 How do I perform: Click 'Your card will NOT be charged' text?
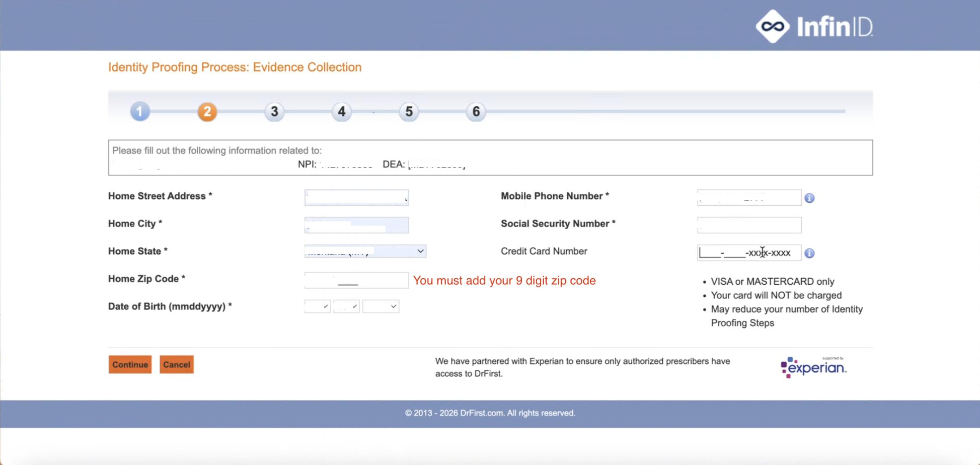[x=776, y=295]
